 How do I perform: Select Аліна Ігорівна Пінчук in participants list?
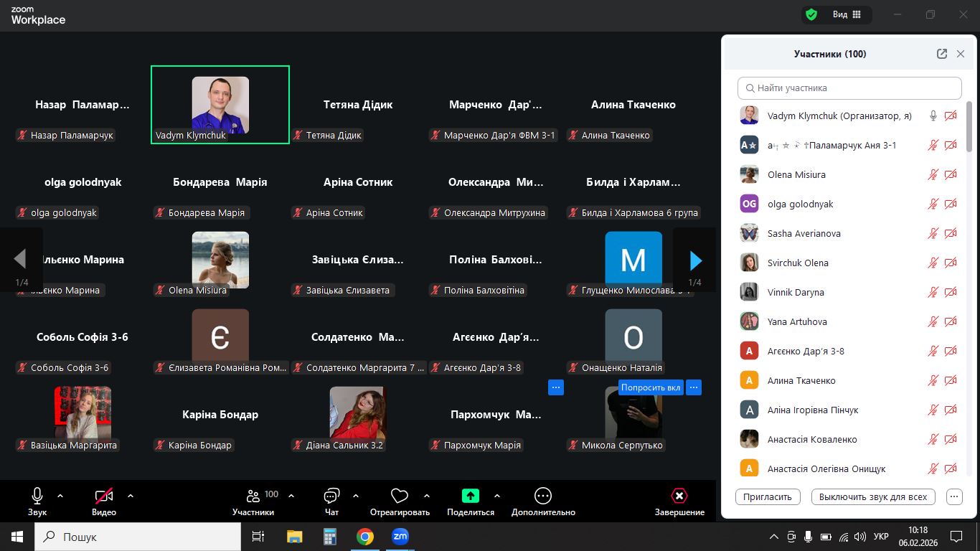(849, 410)
